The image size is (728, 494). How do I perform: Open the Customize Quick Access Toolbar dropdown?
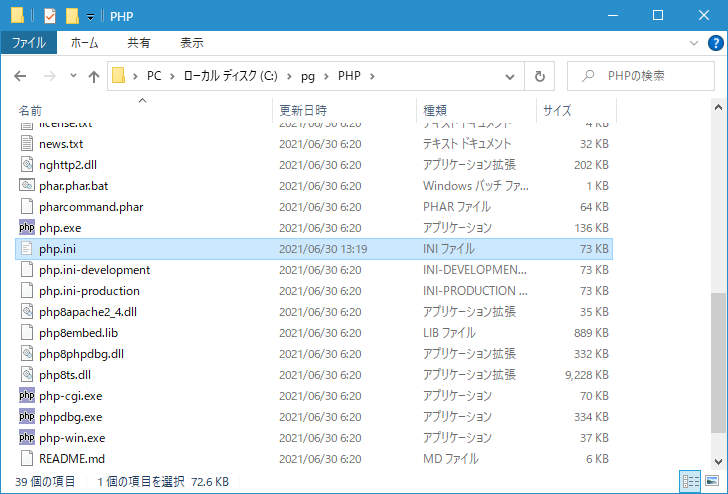click(91, 17)
